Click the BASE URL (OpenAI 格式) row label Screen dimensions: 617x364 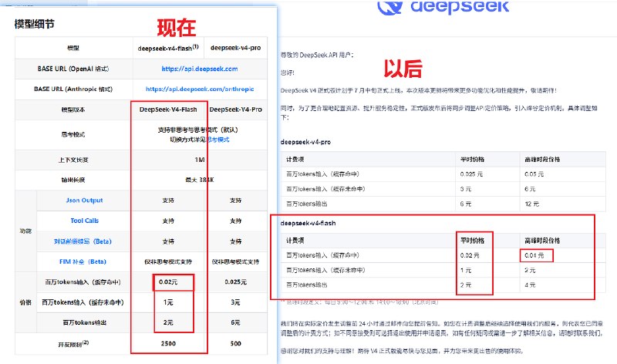point(73,69)
